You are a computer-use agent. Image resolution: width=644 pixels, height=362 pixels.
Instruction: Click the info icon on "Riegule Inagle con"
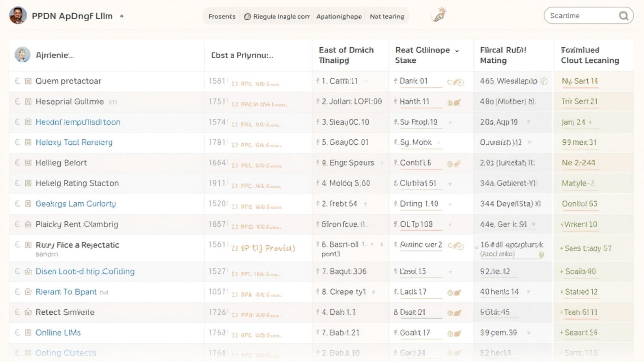[246, 17]
